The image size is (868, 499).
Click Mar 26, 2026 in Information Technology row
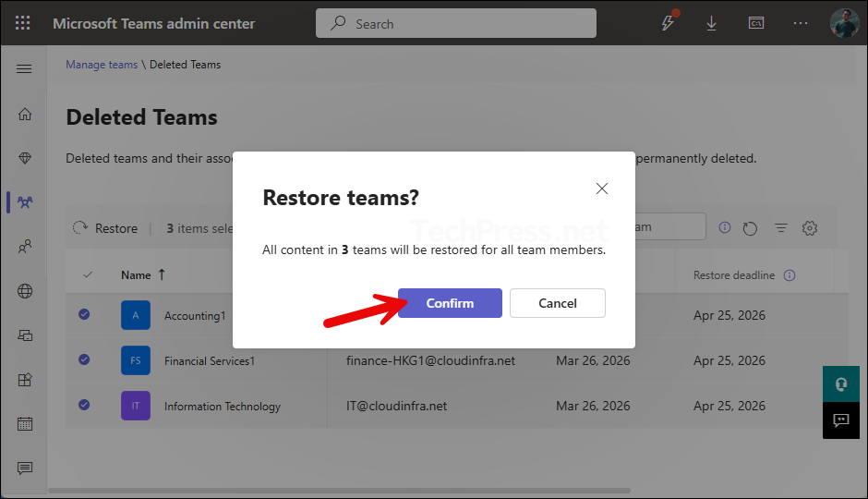[x=593, y=406]
